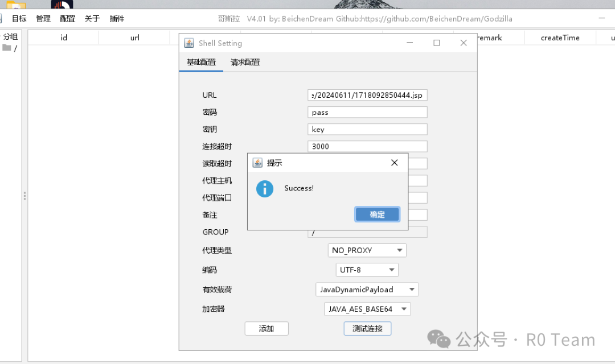Open the 加密器 JAVA_AES_BASE64 dropdown
The height and width of the screenshot is (364, 615).
pos(367,309)
